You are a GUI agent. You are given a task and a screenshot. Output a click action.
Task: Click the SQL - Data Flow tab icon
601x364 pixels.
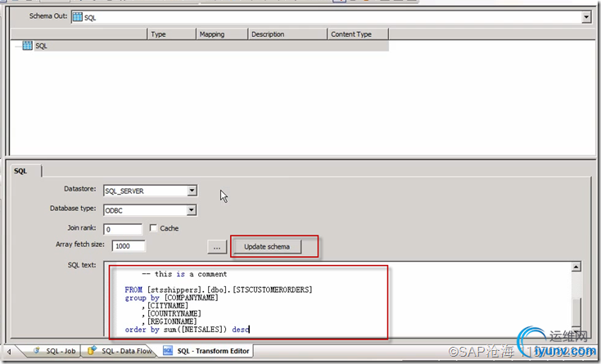click(x=92, y=350)
